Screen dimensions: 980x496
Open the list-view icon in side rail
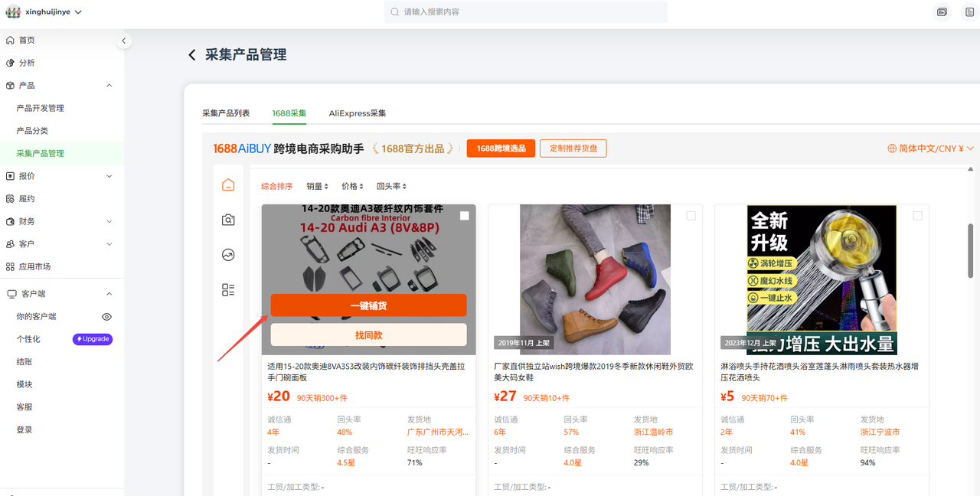[228, 290]
